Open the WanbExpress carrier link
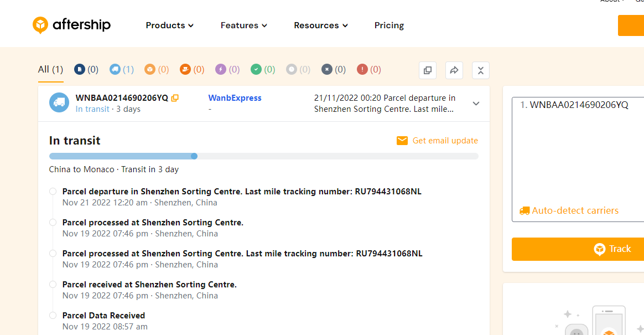Image resolution: width=644 pixels, height=335 pixels. point(235,98)
